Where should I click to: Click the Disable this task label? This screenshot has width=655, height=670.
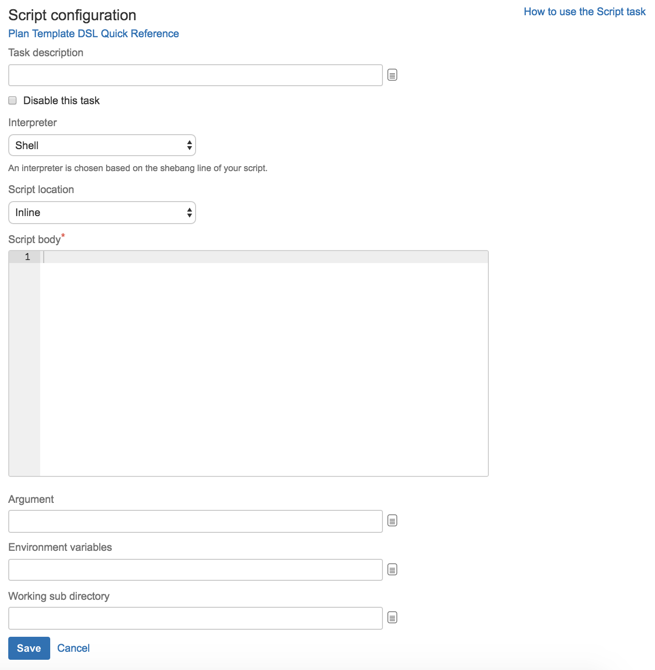coord(61,100)
